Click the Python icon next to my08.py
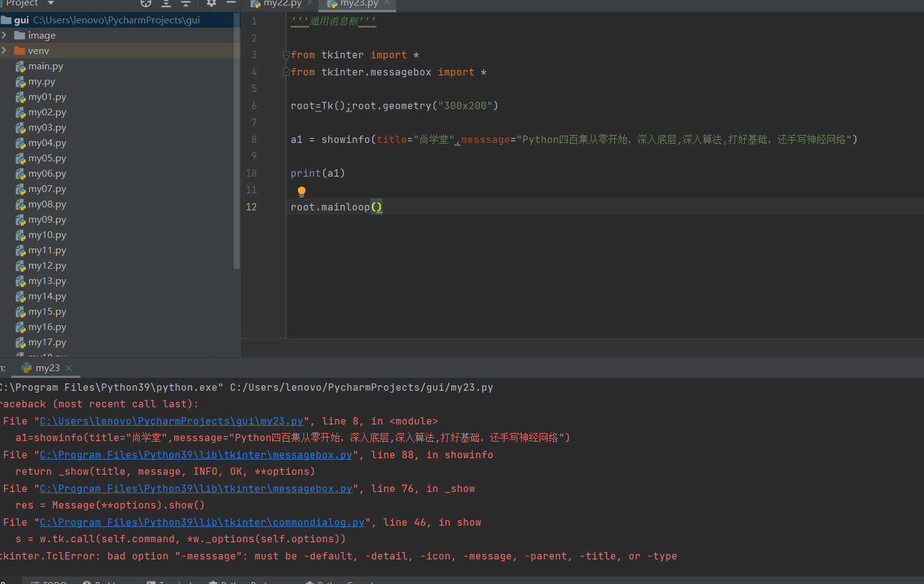The width and height of the screenshot is (924, 584). [20, 204]
